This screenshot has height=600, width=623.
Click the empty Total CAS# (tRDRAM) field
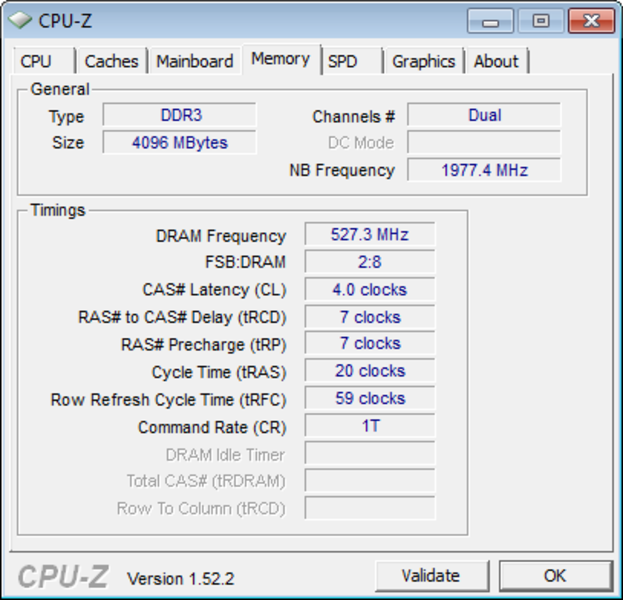point(370,480)
